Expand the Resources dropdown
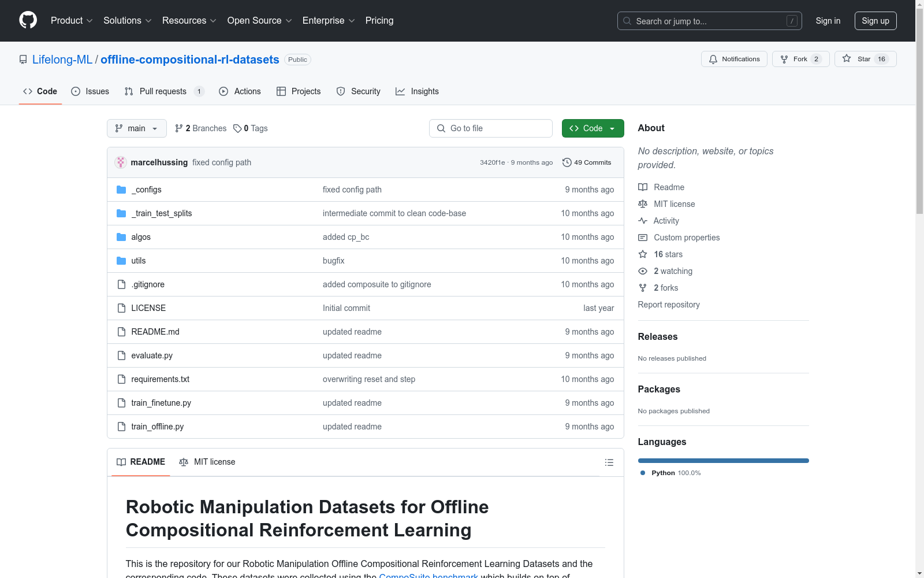The image size is (924, 578). [189, 20]
